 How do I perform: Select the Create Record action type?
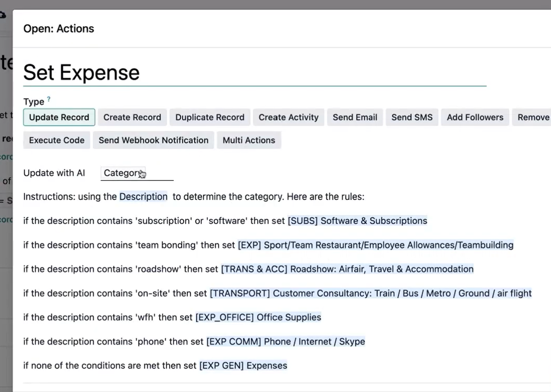[132, 117]
